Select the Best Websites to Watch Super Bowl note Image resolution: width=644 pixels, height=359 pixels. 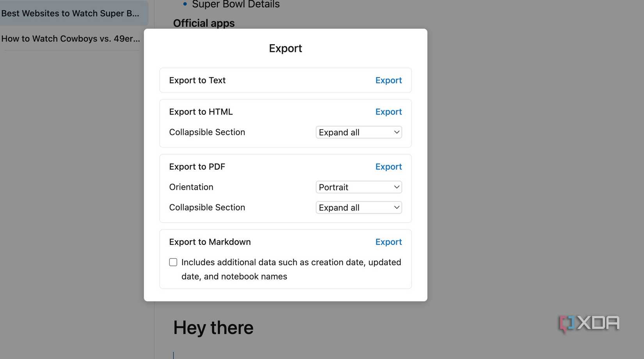click(70, 13)
